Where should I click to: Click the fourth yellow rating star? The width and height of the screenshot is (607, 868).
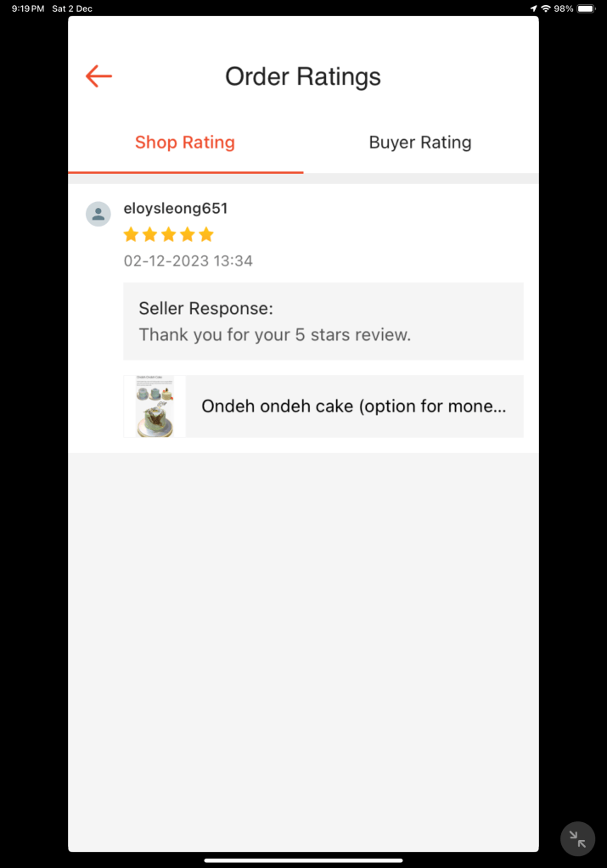pyautogui.click(x=188, y=235)
